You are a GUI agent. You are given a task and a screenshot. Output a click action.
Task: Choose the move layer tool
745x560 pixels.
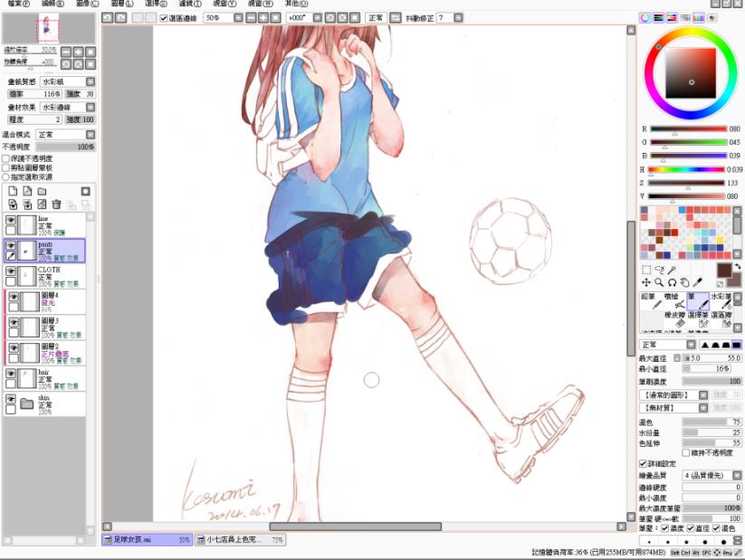click(x=646, y=282)
